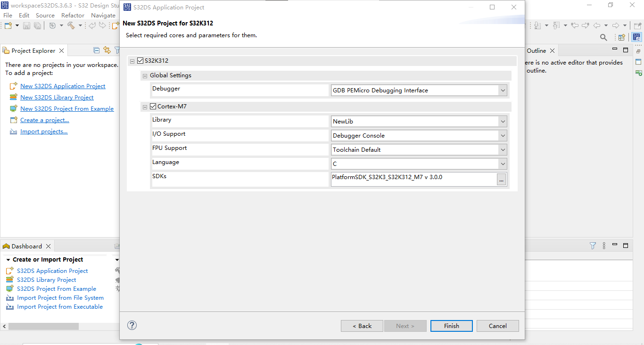Open the New wizard dropdown arrow
Viewport: 644px width, 345px height.
(17, 25)
